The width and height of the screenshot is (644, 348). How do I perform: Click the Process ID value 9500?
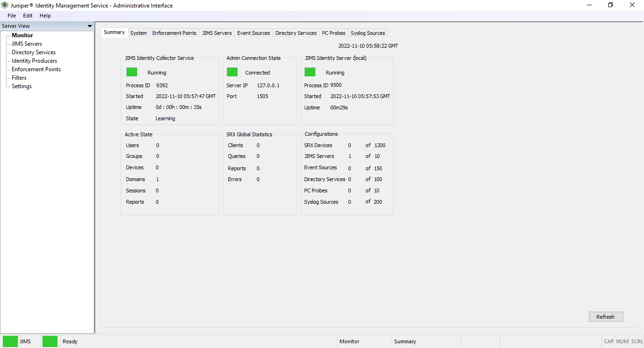point(336,85)
